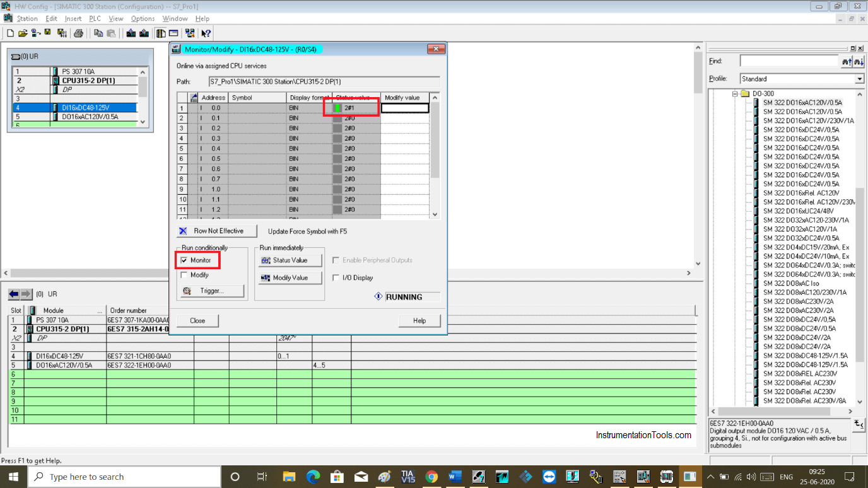The width and height of the screenshot is (868, 488).
Task: Click the back arrow above module table
Action: (14, 294)
